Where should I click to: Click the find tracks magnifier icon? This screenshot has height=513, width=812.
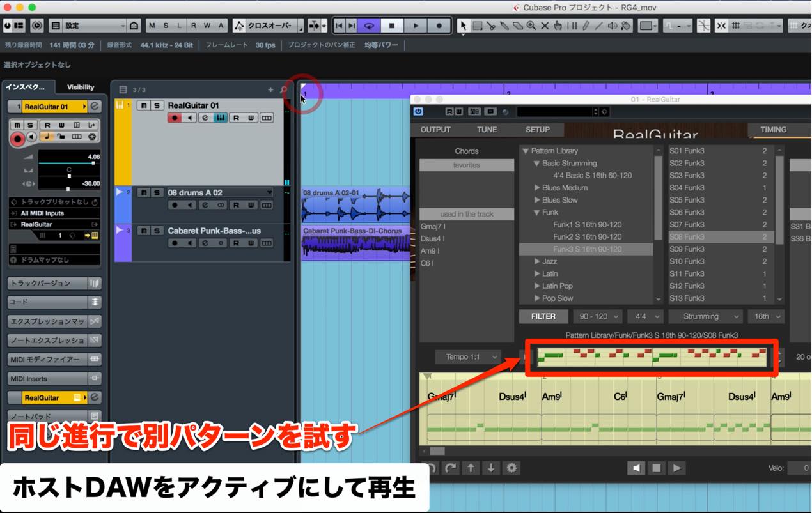(284, 90)
